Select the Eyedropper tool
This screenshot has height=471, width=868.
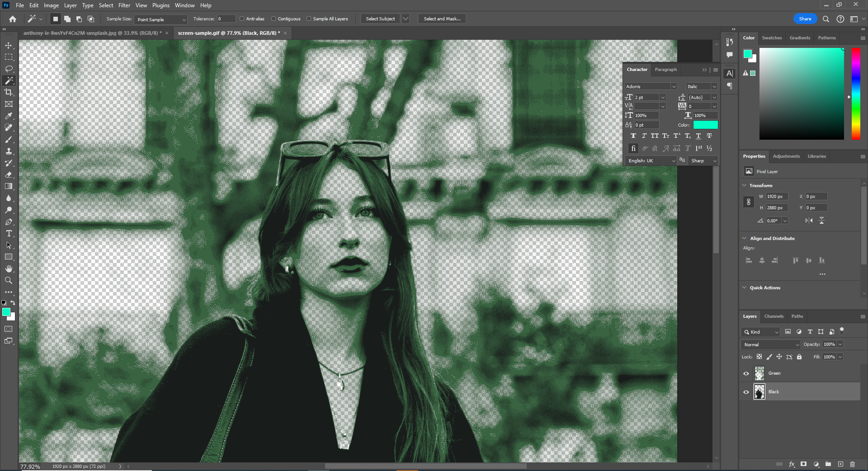click(x=9, y=116)
